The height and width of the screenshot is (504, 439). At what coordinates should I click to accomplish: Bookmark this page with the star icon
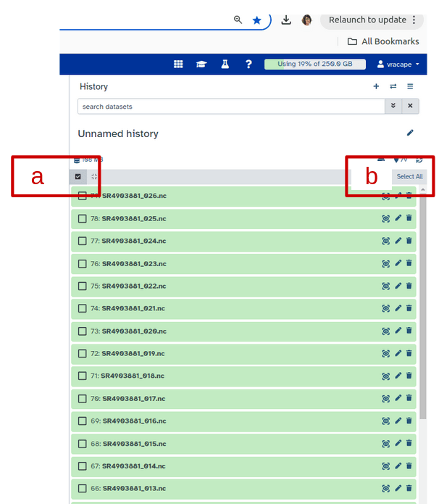[256, 20]
